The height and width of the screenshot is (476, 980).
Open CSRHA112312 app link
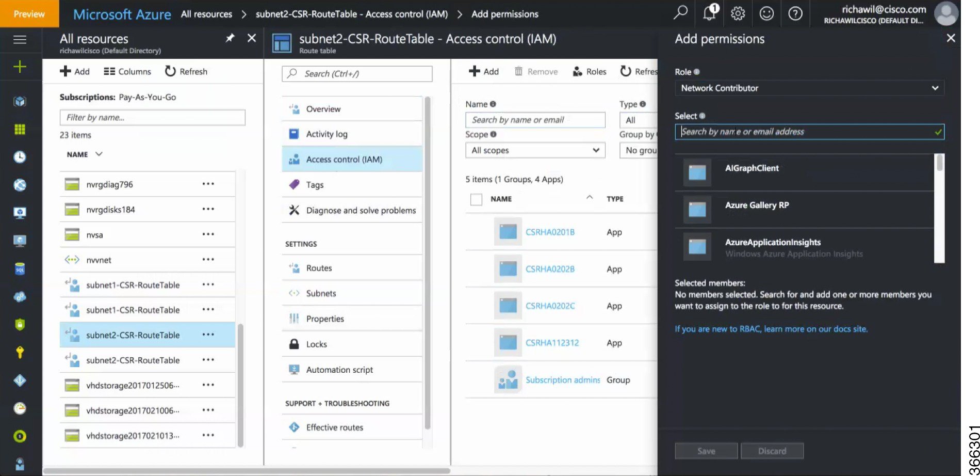[x=552, y=343]
